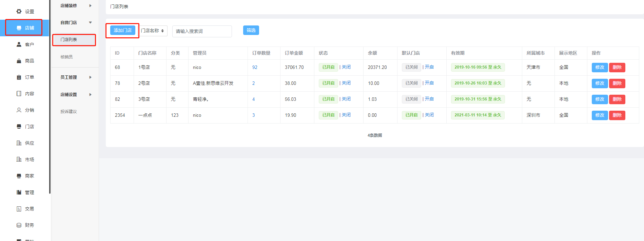Viewport: 644px width, 241px height.
Task: Click the document icon beside 交易
Action: [x=19, y=209]
